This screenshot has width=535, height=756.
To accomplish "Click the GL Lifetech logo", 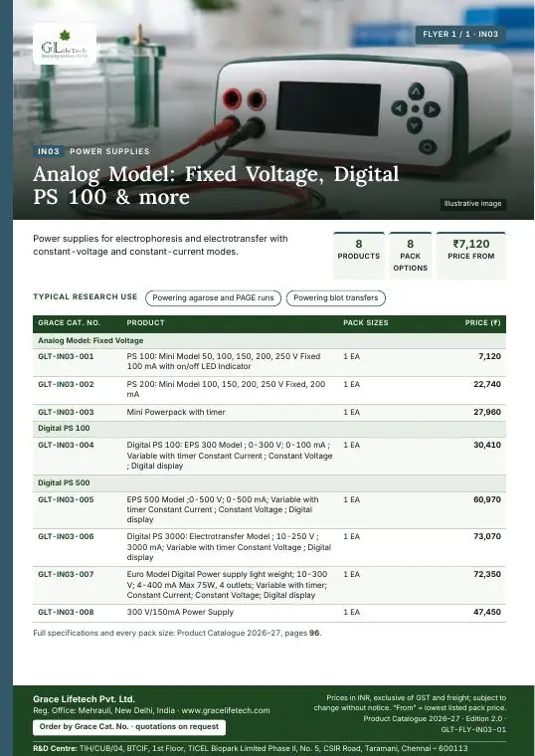I will (65, 44).
